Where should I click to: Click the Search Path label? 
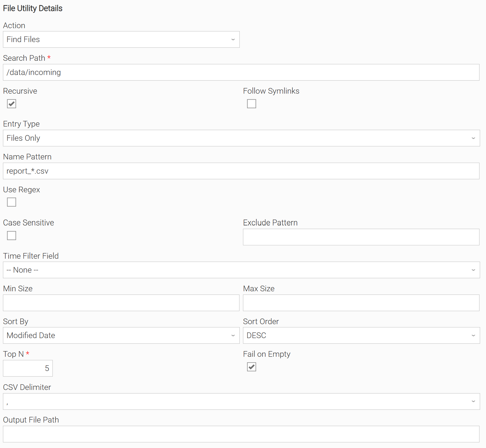tap(24, 58)
